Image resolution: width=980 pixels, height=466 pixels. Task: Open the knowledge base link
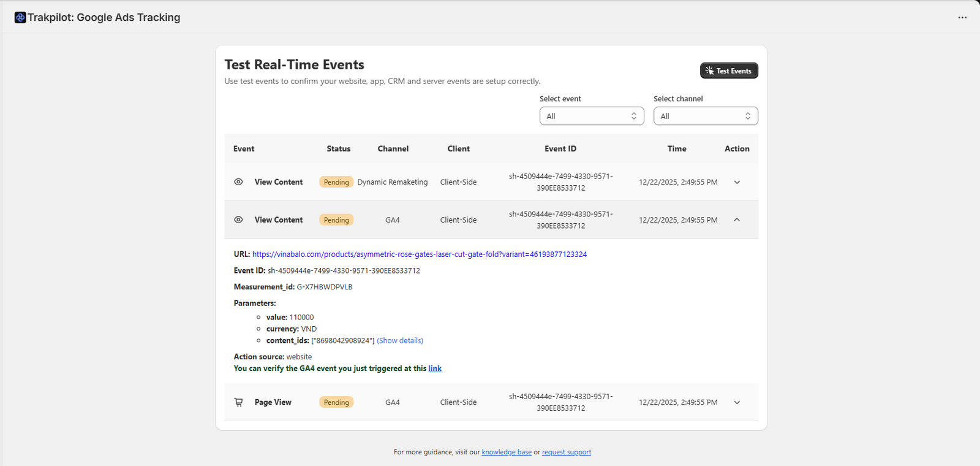click(x=507, y=452)
